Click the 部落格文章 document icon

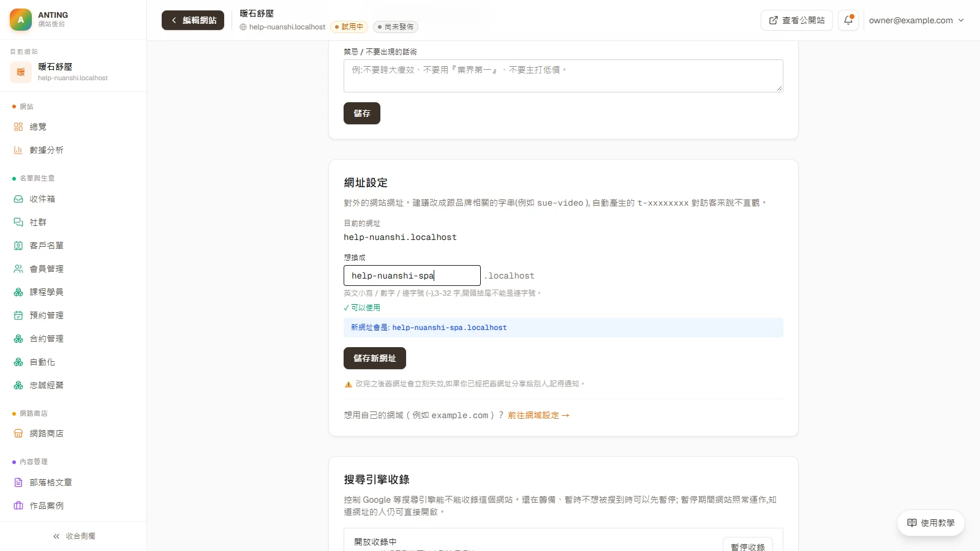click(x=18, y=482)
